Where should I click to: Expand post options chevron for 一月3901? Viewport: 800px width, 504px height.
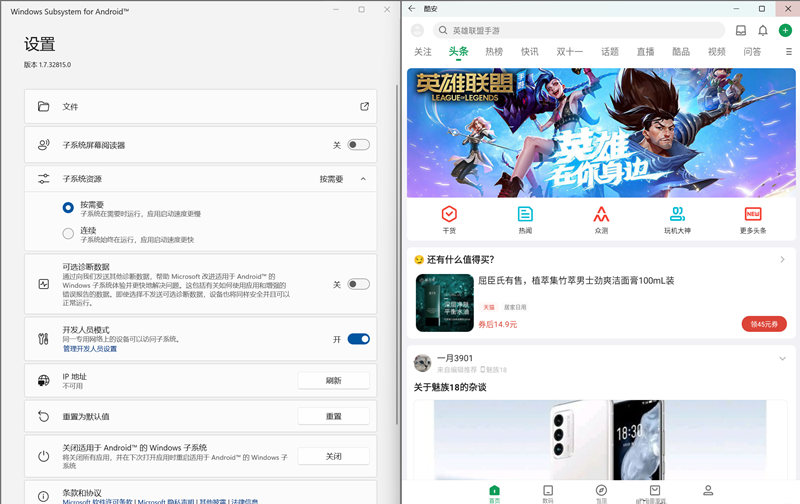pyautogui.click(x=782, y=360)
